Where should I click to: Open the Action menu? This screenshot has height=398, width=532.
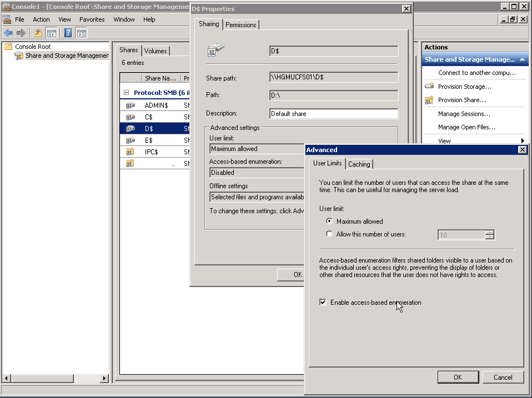tap(41, 19)
